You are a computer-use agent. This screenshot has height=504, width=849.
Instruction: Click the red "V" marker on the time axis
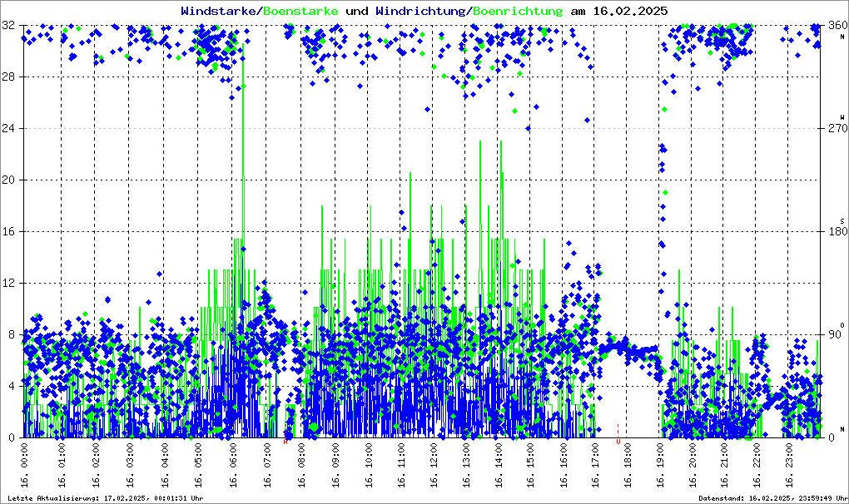(618, 442)
